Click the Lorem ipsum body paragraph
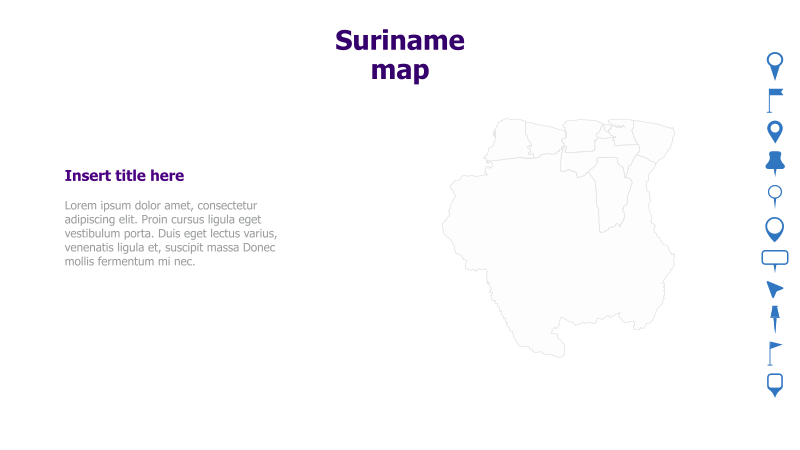 point(171,233)
